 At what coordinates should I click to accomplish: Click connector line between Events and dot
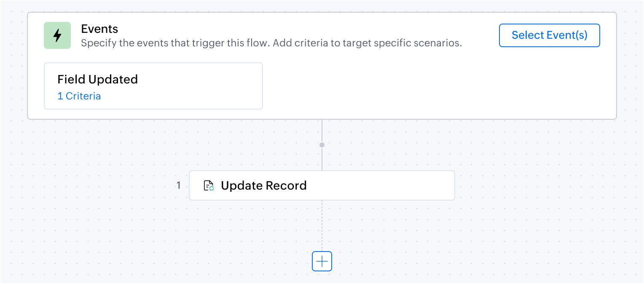322,131
